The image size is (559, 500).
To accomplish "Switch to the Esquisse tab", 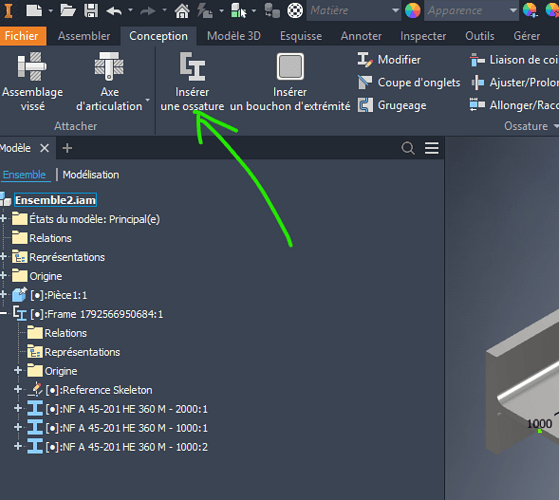I will point(301,36).
